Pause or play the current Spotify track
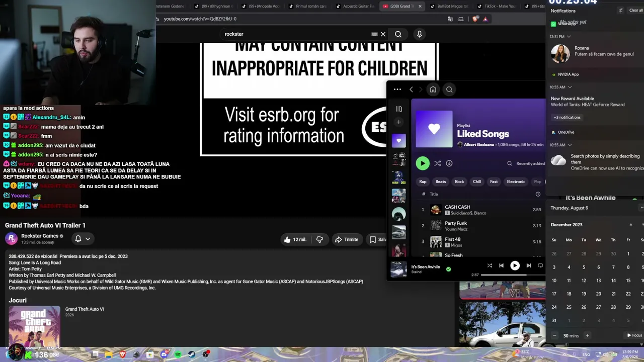644x362 pixels. pyautogui.click(x=515, y=265)
